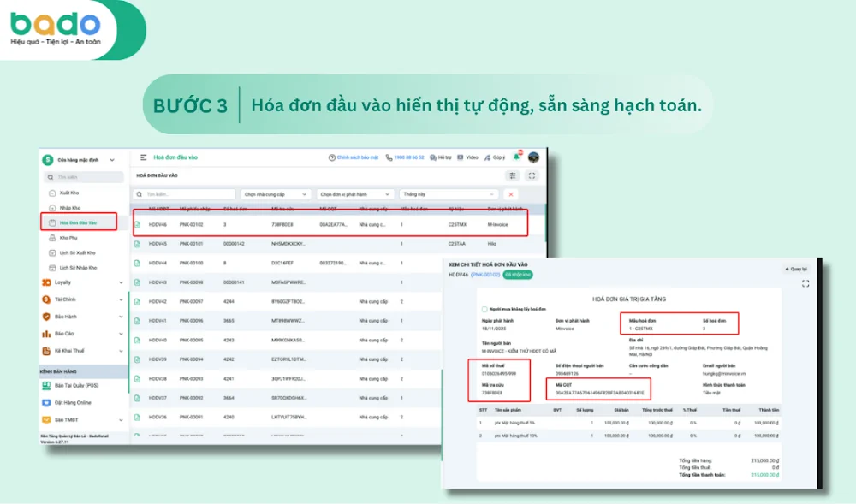Focus the invoice list Tìm kiếm field
856x504 pixels.
point(185,194)
